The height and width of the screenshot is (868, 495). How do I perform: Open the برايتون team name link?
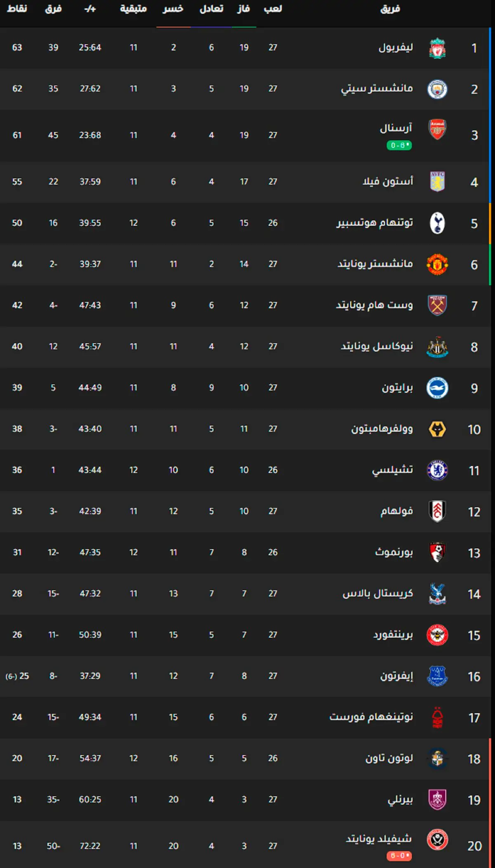[x=397, y=388]
